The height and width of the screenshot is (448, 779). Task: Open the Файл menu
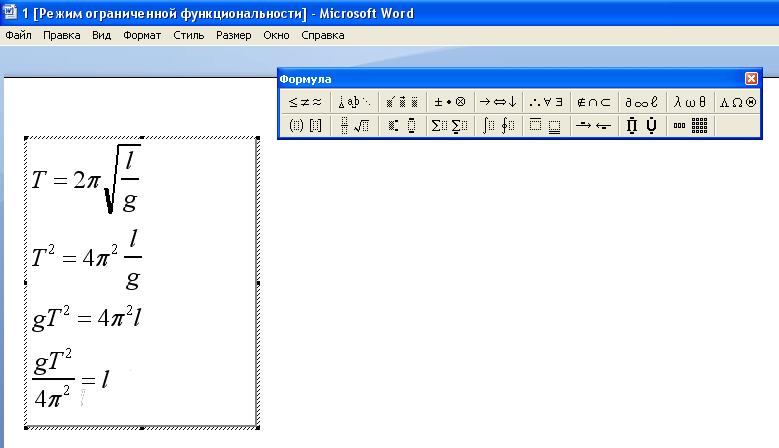click(18, 35)
